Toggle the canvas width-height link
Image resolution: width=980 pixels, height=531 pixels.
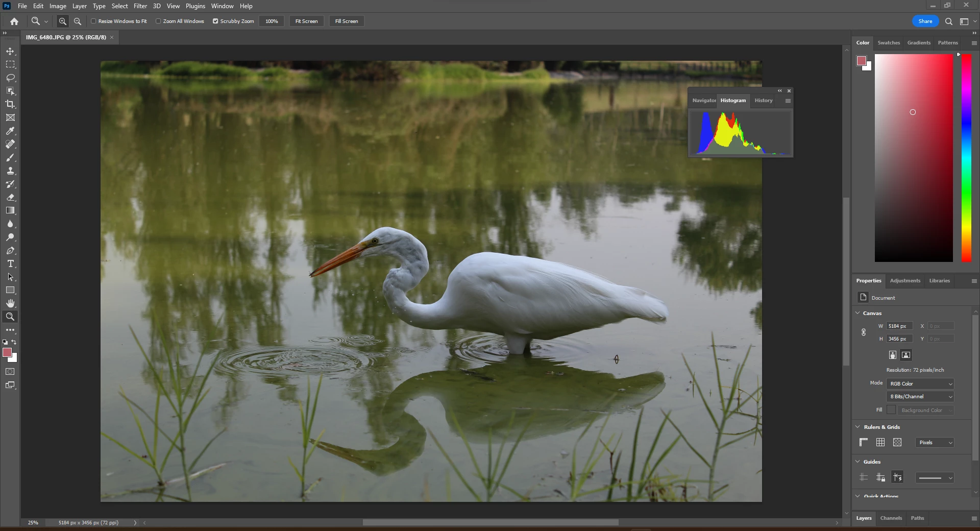click(864, 332)
